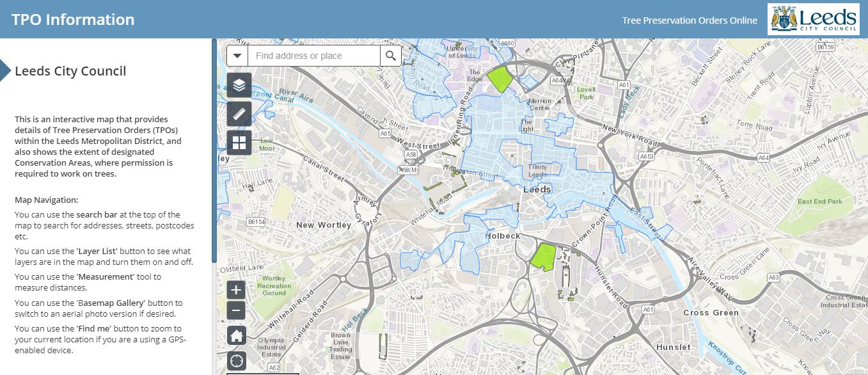
Task: Select the green TPO area near The Edge
Action: click(500, 79)
